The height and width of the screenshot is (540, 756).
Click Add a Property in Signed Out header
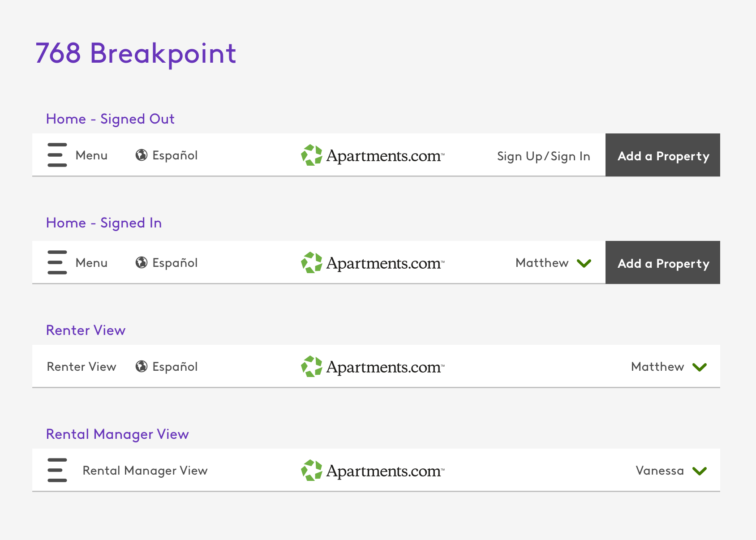pos(663,155)
